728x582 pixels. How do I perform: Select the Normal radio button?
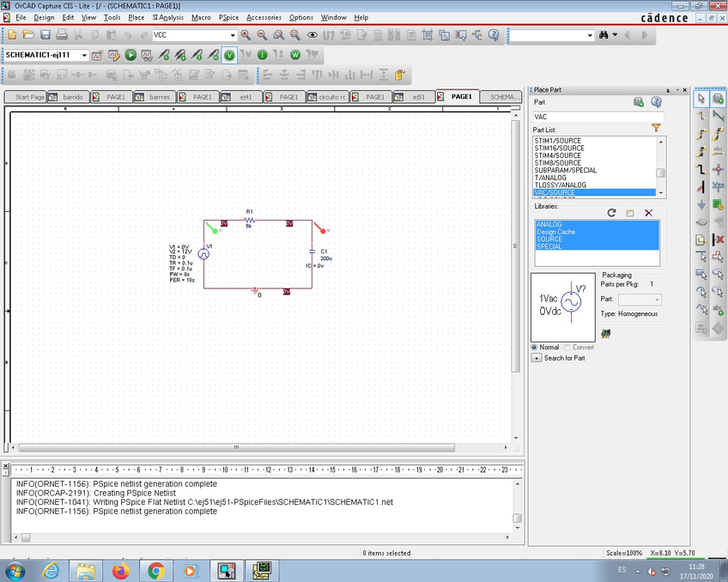click(x=535, y=347)
